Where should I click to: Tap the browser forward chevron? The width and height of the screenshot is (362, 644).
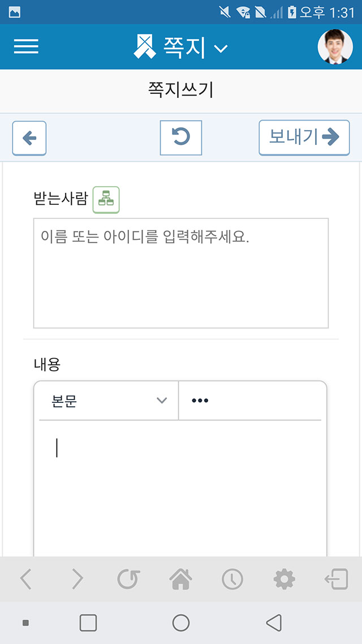tap(77, 579)
